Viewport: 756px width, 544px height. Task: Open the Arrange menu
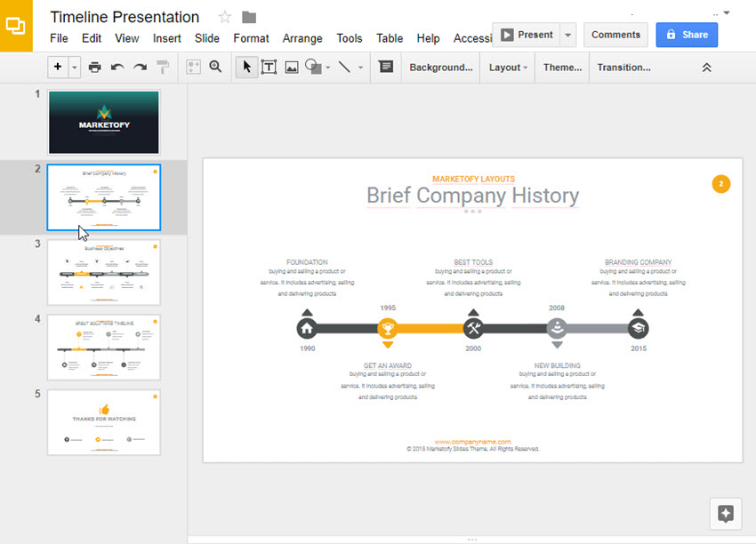click(x=302, y=38)
